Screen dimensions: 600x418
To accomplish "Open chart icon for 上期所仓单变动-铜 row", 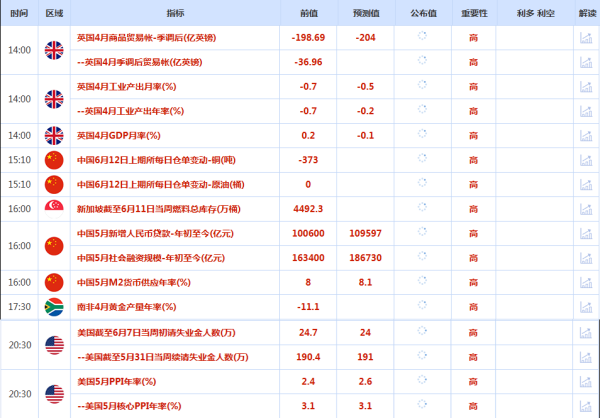I will [586, 160].
